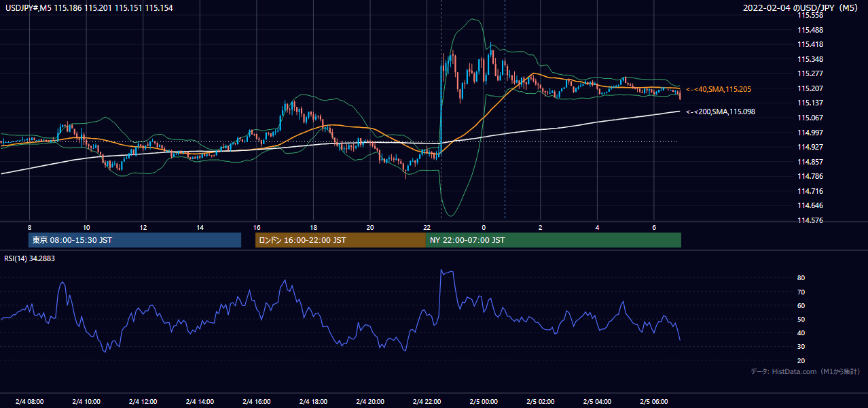Image resolution: width=868 pixels, height=408 pixels.
Task: Click the 2/4 10:00 bottom time label
Action: 86,401
